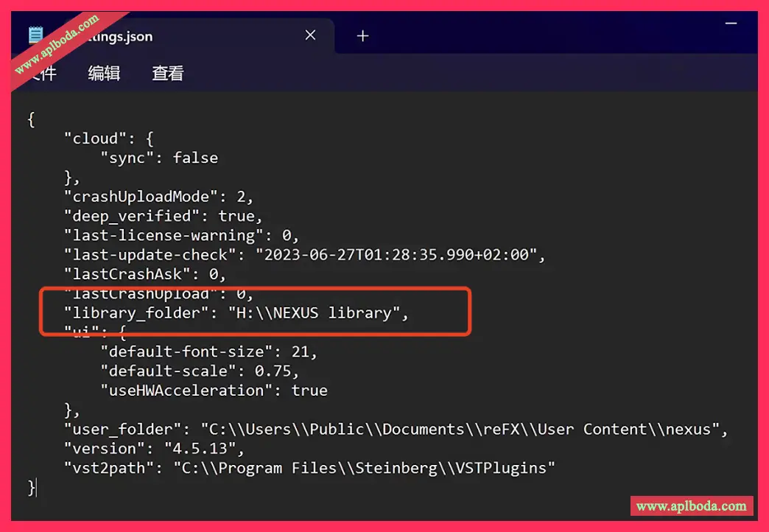Open the 查看 (View) menu
Screen dimensions: 769x532
(x=167, y=73)
